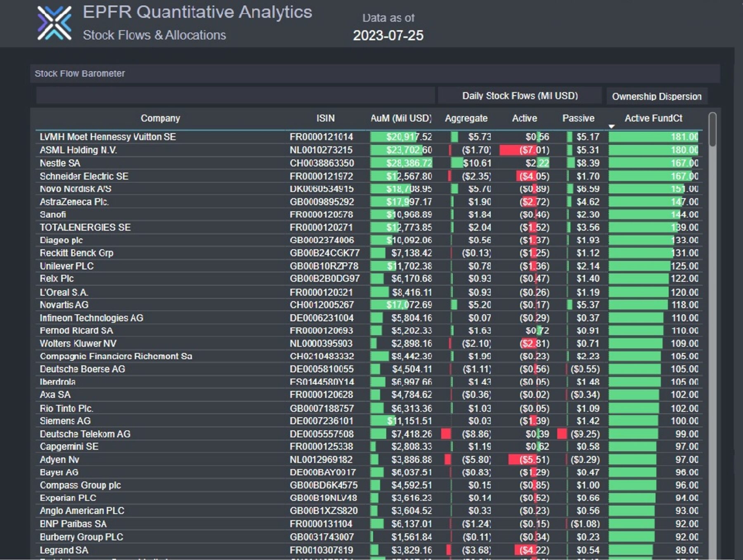Image resolution: width=743 pixels, height=560 pixels.
Task: Click the Adyen Nv company name
Action: 59,460
